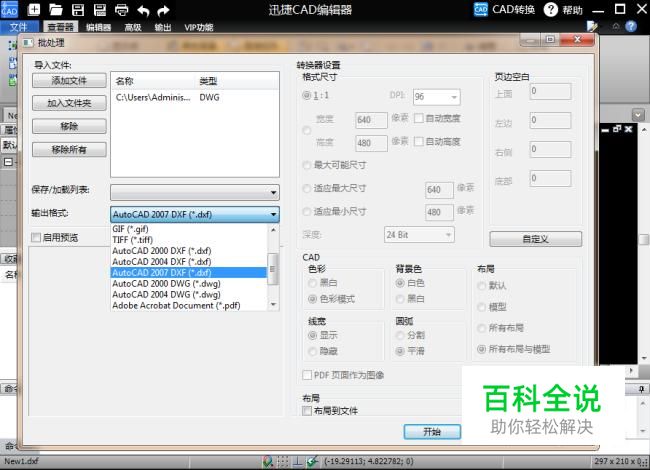Viewport: 650px width, 470px height.
Task: Toggle PDF 页面作为图像 checkbox
Action: [307, 375]
